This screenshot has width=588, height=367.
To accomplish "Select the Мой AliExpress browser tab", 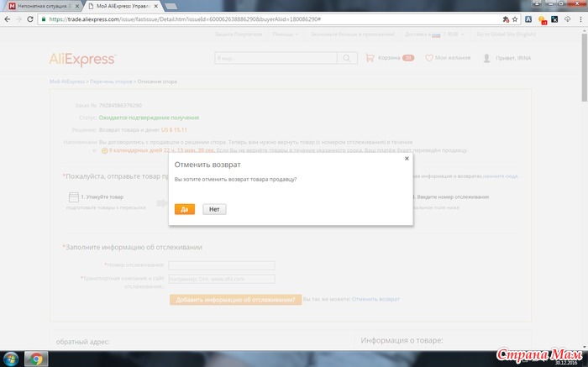I will click(123, 6).
